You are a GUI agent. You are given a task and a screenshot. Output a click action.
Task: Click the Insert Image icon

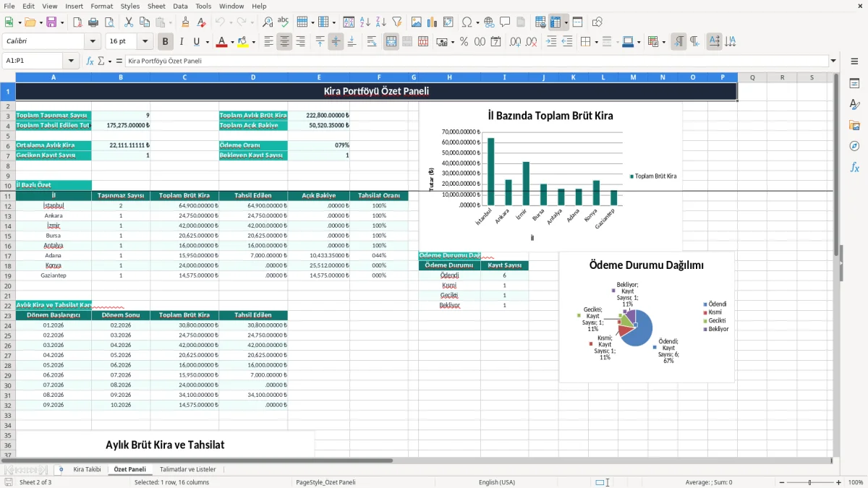click(416, 22)
